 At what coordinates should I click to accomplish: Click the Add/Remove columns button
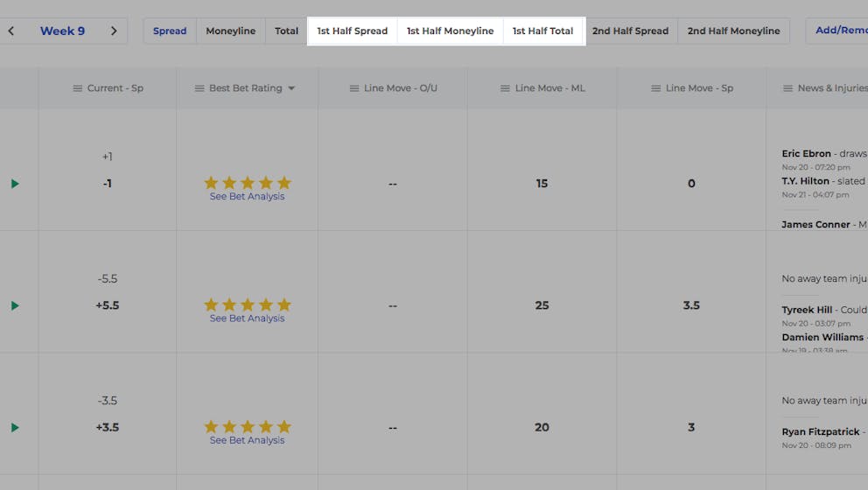pyautogui.click(x=837, y=31)
